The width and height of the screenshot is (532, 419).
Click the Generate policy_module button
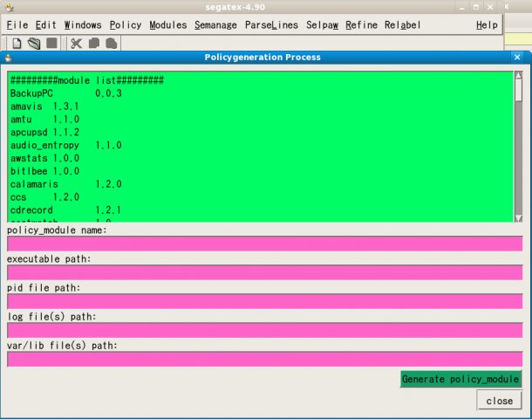(x=460, y=379)
